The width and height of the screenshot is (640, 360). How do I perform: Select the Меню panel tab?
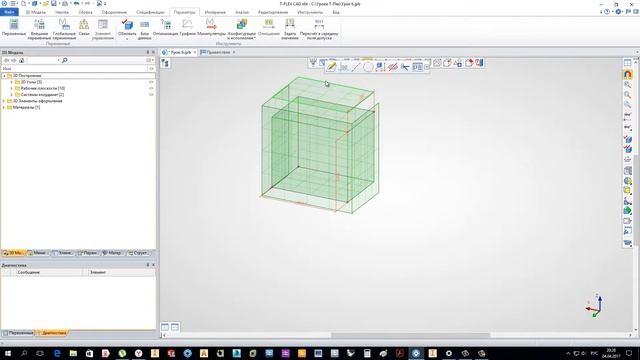pyautogui.click(x=37, y=253)
